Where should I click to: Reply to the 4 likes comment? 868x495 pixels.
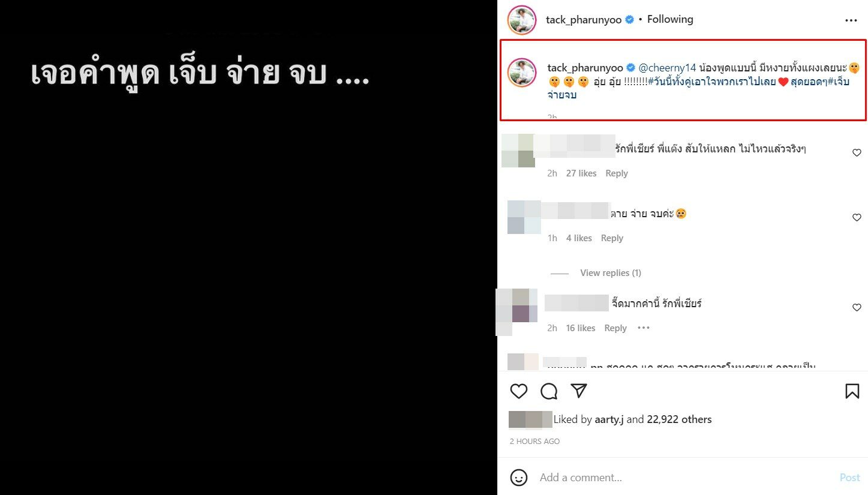612,238
